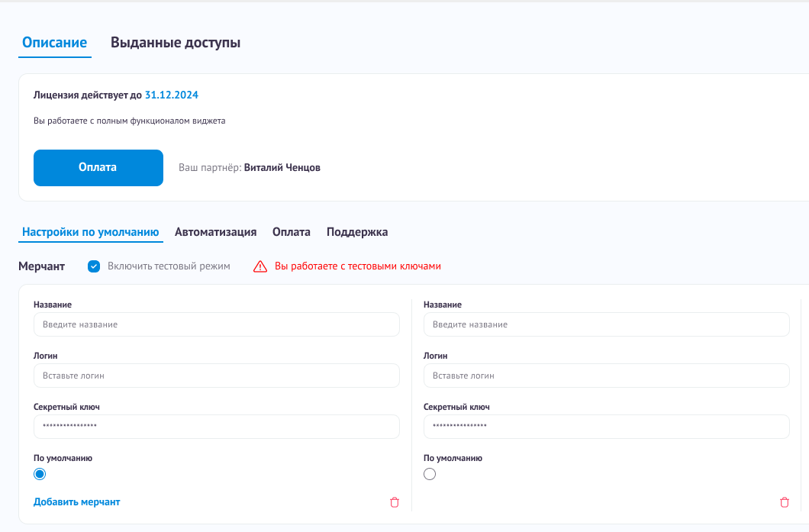Click the license date 31.12.2024

tap(172, 95)
